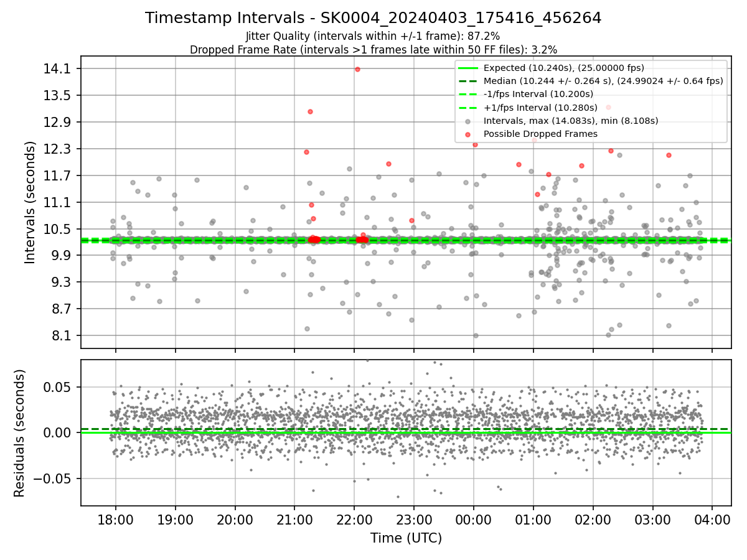Click the chart title "Timestamp Intervals - SK0004_20240403_175416_456264"
This screenshot has width=747, height=560.
374,18
